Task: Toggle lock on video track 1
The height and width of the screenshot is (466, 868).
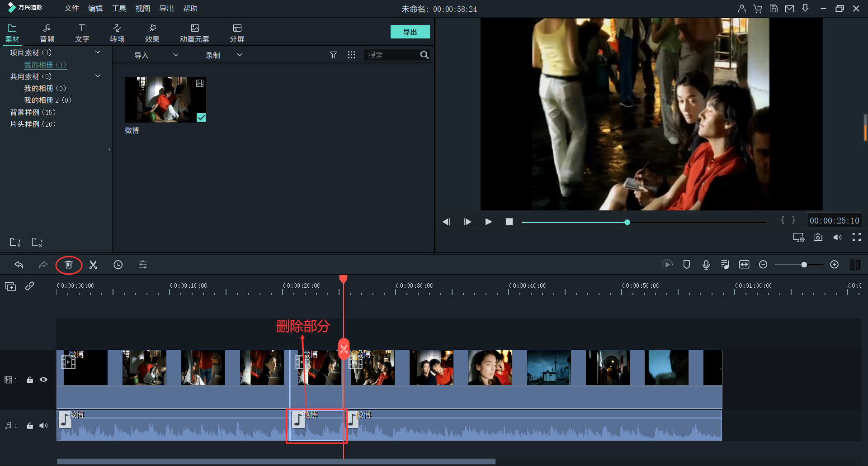Action: 30,380
